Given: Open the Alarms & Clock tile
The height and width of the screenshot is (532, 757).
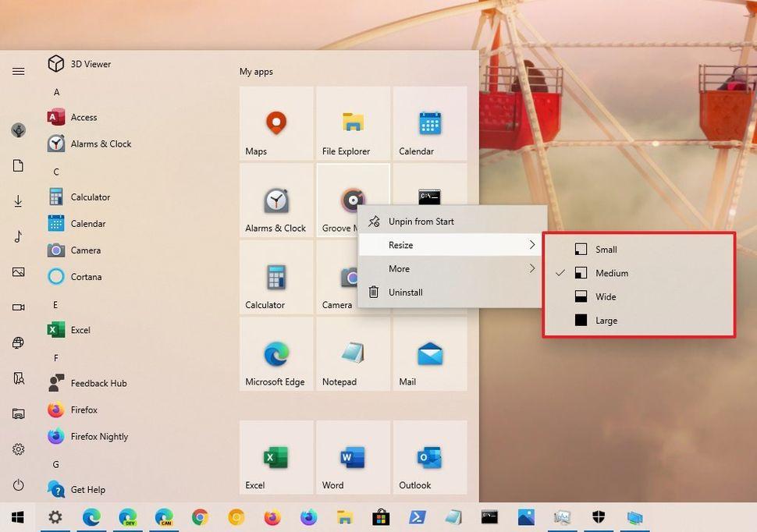Looking at the screenshot, I should point(276,200).
